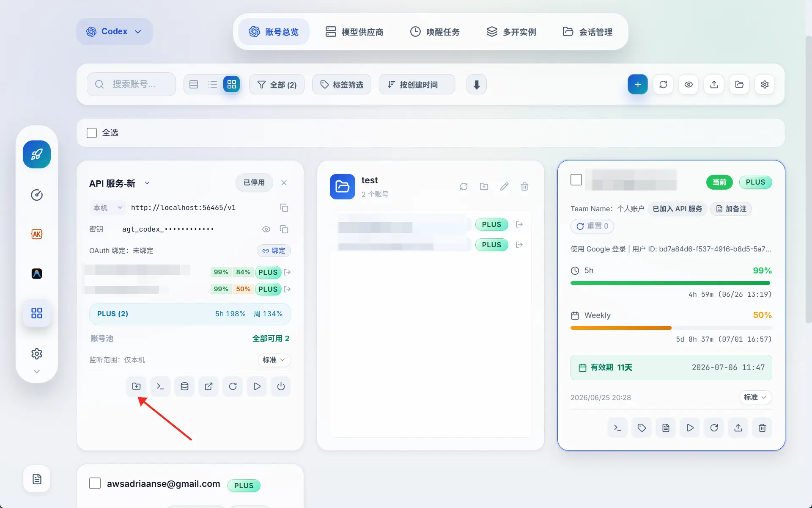The height and width of the screenshot is (508, 812).
Task: Open sidebar settings gear
Action: [37, 353]
